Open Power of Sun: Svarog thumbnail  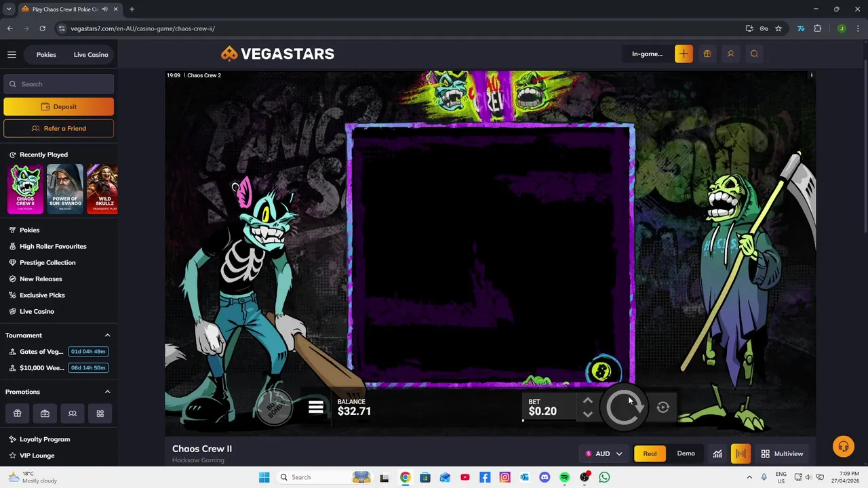pos(65,188)
